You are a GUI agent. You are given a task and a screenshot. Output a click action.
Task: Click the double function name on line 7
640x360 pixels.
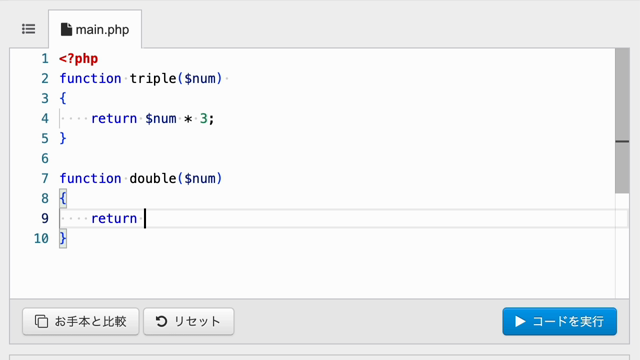153,179
